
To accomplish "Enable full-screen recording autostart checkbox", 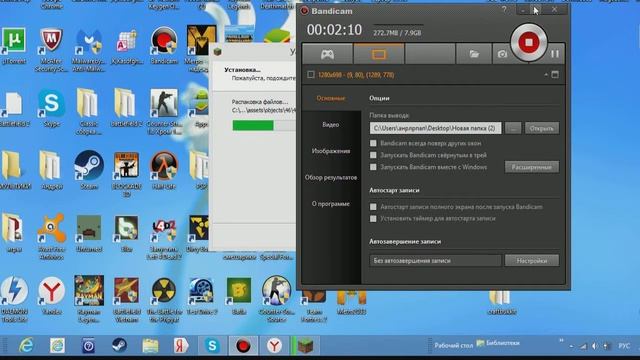I will [373, 207].
